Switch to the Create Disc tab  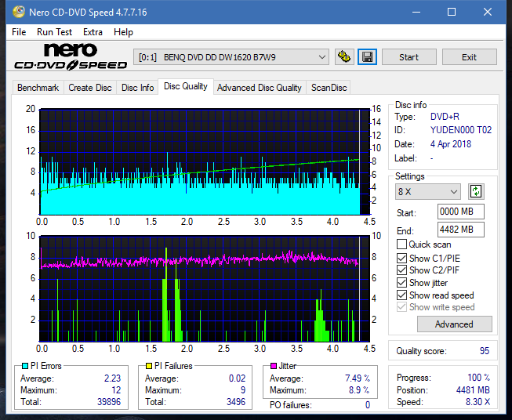(x=90, y=88)
